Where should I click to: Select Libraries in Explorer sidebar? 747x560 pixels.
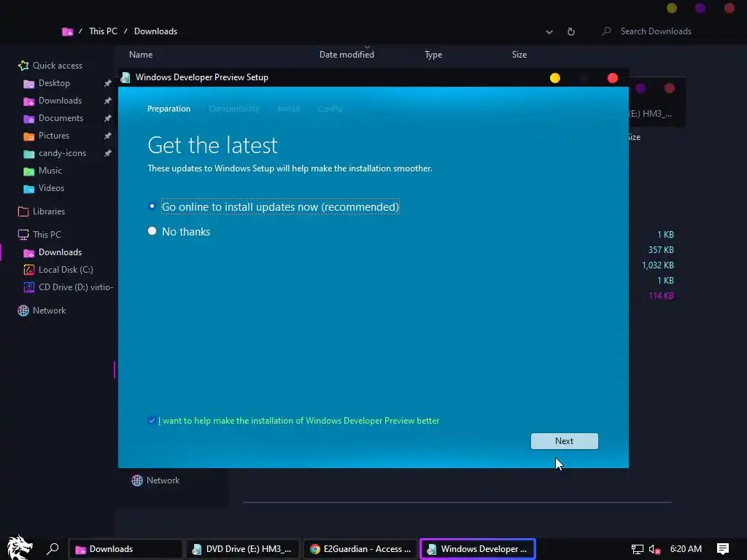click(x=49, y=211)
